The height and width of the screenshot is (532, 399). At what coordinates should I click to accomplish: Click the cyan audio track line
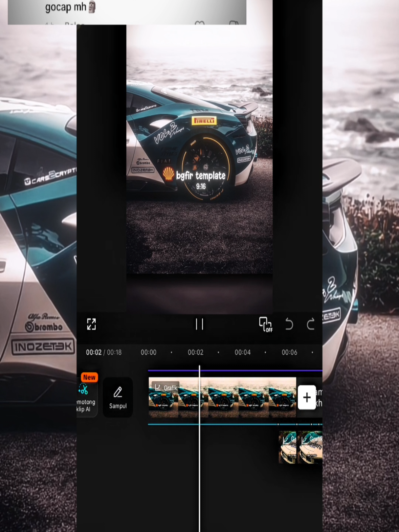[x=235, y=424]
